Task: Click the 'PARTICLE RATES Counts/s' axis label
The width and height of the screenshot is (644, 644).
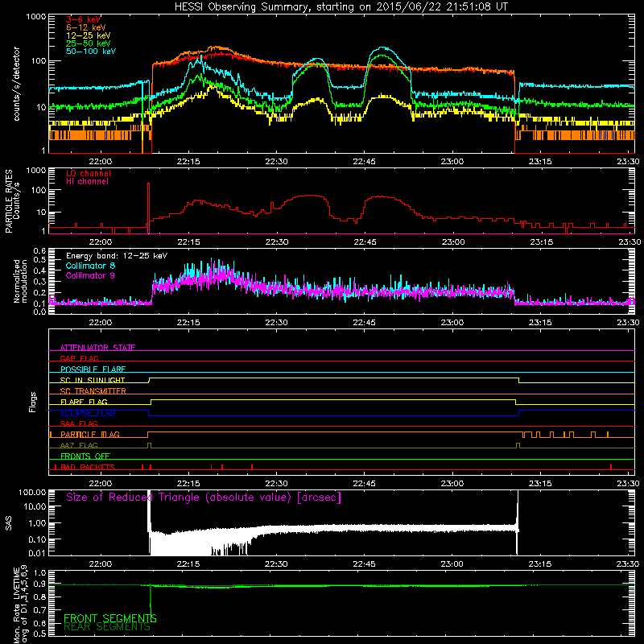Action: click(x=13, y=201)
